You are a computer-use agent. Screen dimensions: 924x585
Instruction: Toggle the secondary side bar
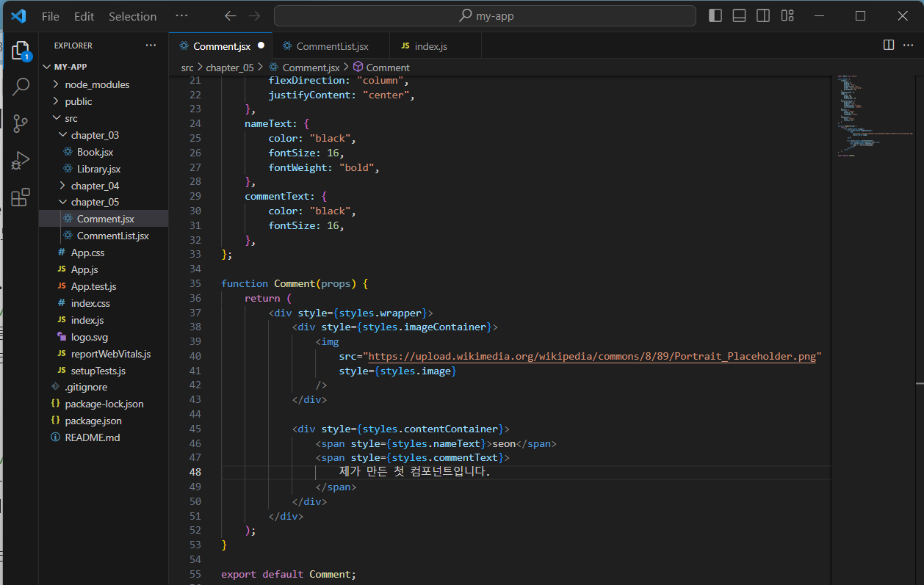(763, 15)
